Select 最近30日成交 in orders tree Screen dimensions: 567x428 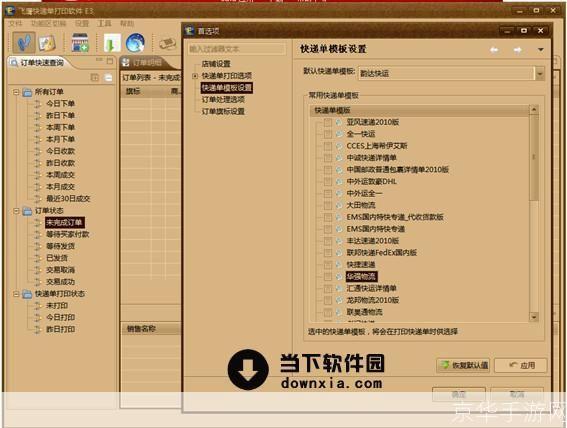click(68, 199)
